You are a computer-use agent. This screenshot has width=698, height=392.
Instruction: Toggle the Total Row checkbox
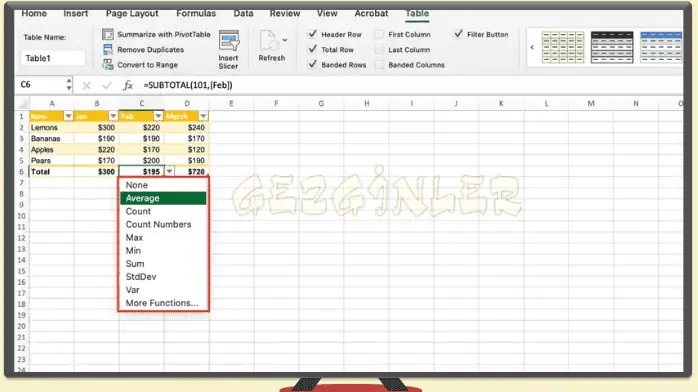[x=312, y=49]
